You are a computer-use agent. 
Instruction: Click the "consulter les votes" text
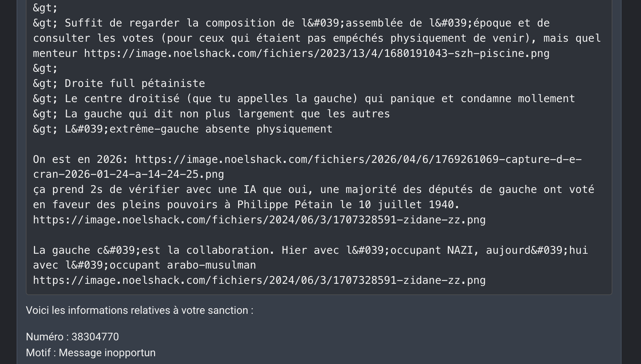pyautogui.click(x=94, y=38)
